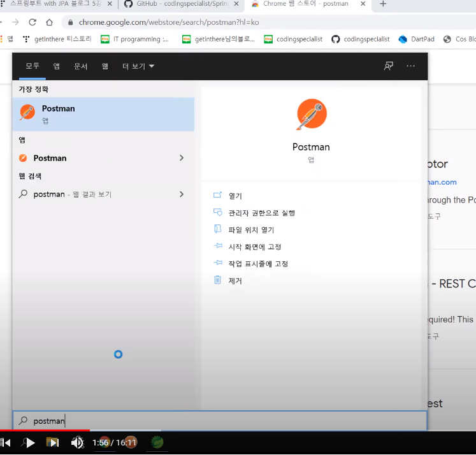476x455 pixels.
Task: Choose 열기 to launch Postman
Action: click(x=235, y=196)
